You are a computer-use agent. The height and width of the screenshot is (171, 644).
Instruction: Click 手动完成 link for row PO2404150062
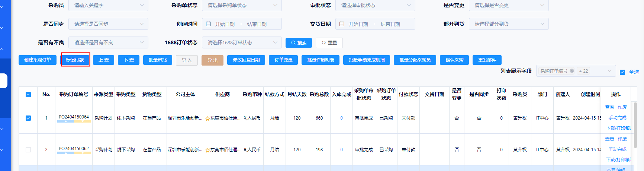[617, 149]
